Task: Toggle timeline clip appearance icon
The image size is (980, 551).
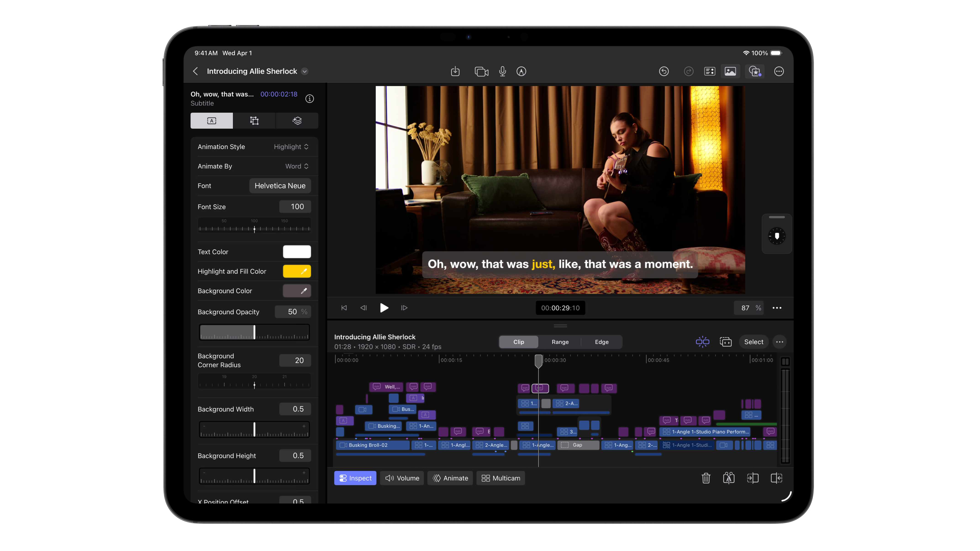Action: tap(725, 342)
